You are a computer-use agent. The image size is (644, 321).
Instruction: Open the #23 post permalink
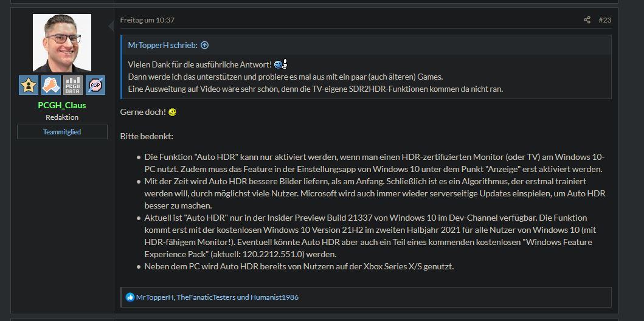coord(605,19)
